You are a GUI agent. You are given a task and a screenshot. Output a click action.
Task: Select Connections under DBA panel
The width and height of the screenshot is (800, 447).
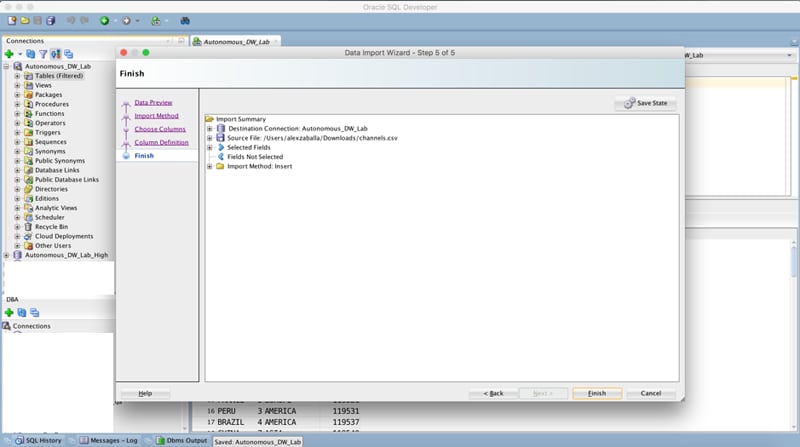tap(31, 326)
